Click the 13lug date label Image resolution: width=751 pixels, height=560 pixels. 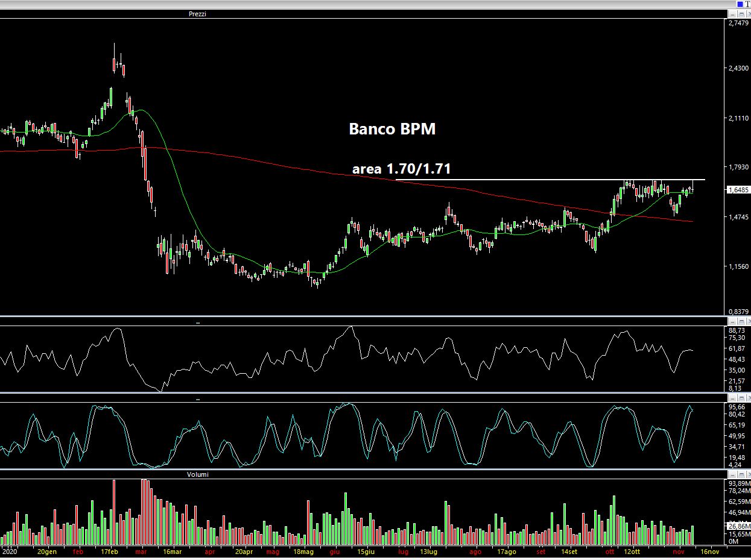click(428, 552)
